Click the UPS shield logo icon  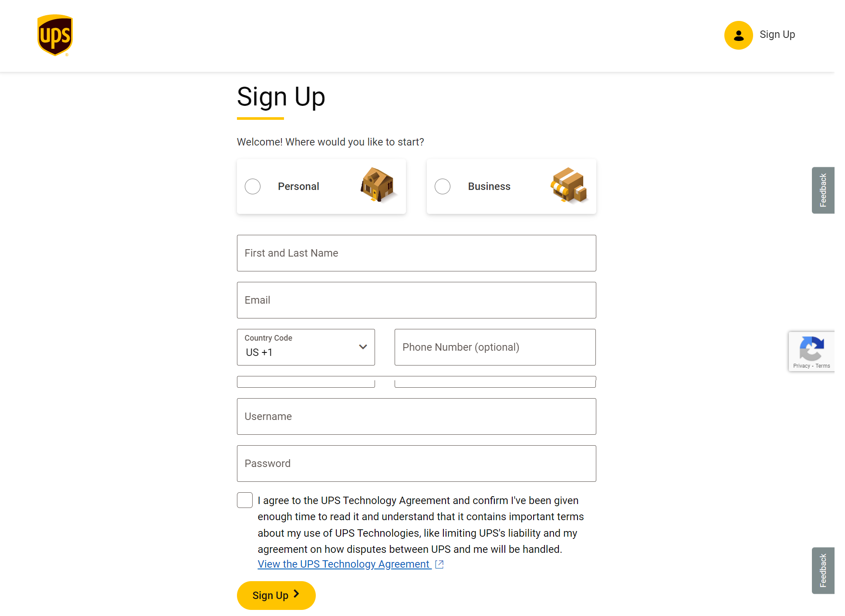54,35
